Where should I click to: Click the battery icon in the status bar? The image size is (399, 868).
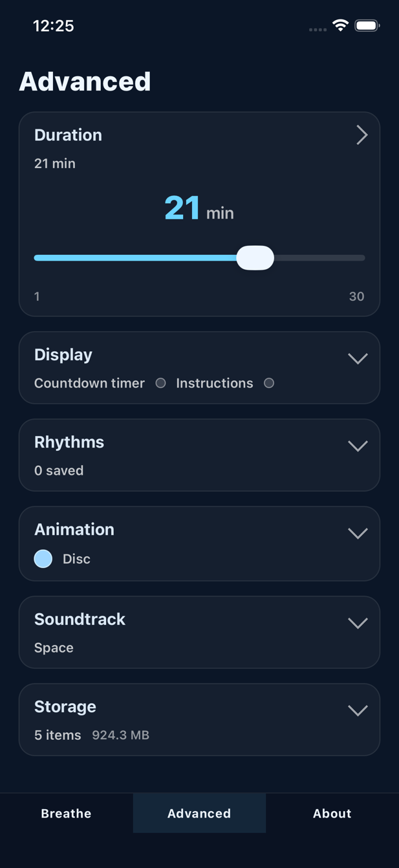point(367,25)
